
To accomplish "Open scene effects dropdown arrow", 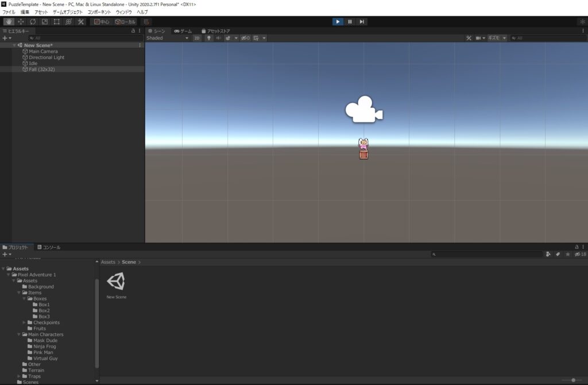I will click(x=236, y=38).
